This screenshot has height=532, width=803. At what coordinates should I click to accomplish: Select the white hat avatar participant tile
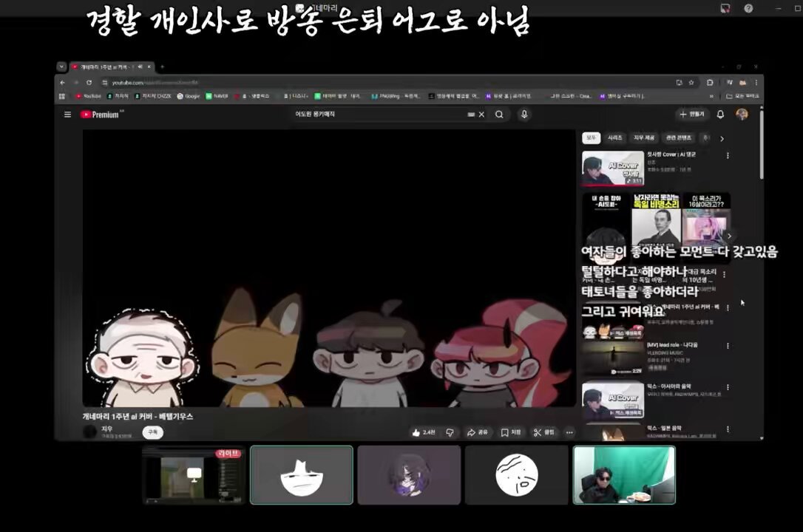pos(302,475)
